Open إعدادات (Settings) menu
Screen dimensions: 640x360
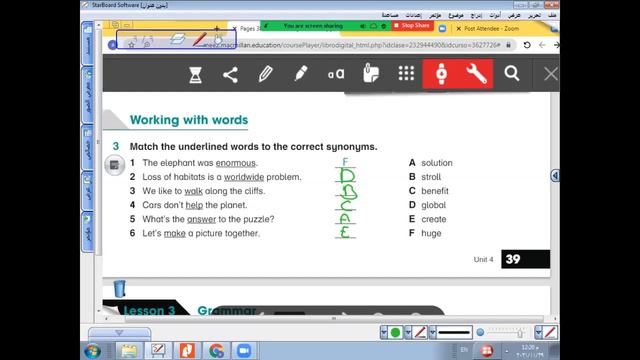click(x=413, y=15)
